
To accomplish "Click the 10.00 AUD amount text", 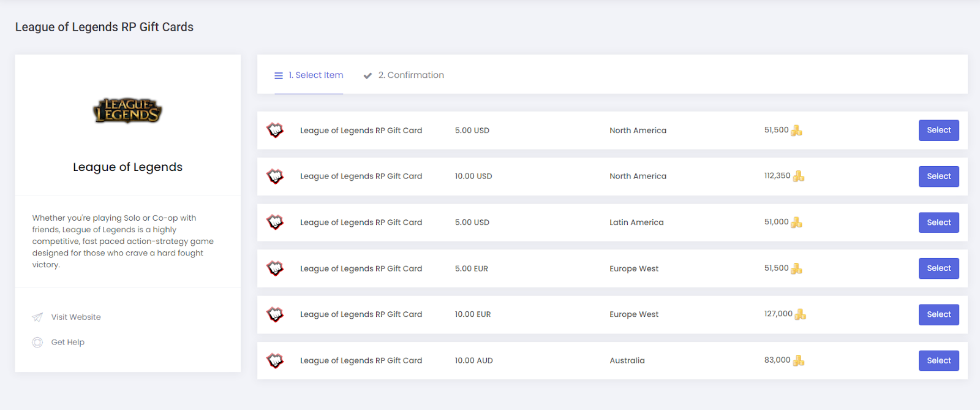I will tap(474, 360).
